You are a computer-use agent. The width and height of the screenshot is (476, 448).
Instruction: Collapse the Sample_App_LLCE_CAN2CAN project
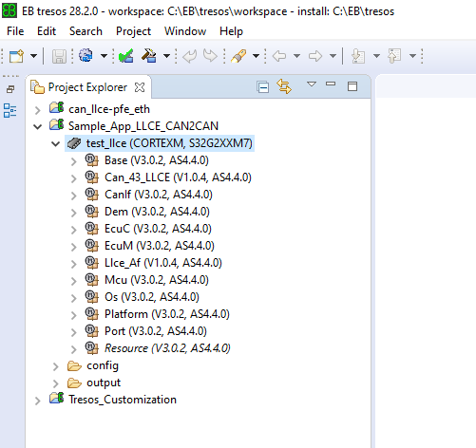tap(38, 127)
